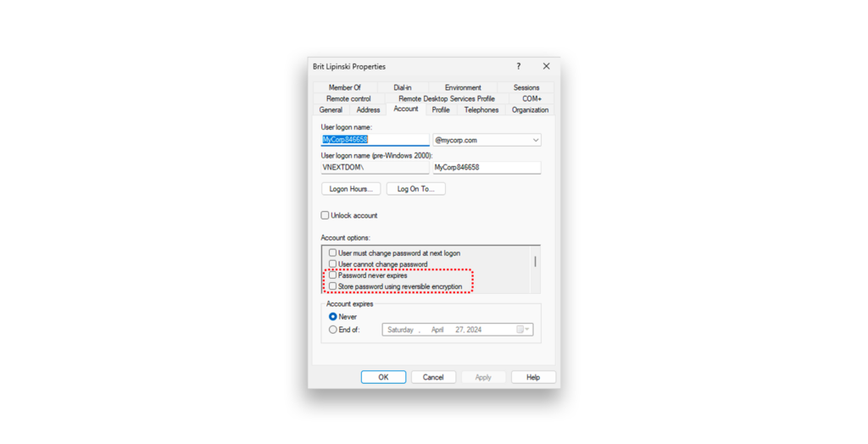Screen dimensions: 868x444
Task: Open the calendar picker for expiry date
Action: pyautogui.click(x=523, y=330)
